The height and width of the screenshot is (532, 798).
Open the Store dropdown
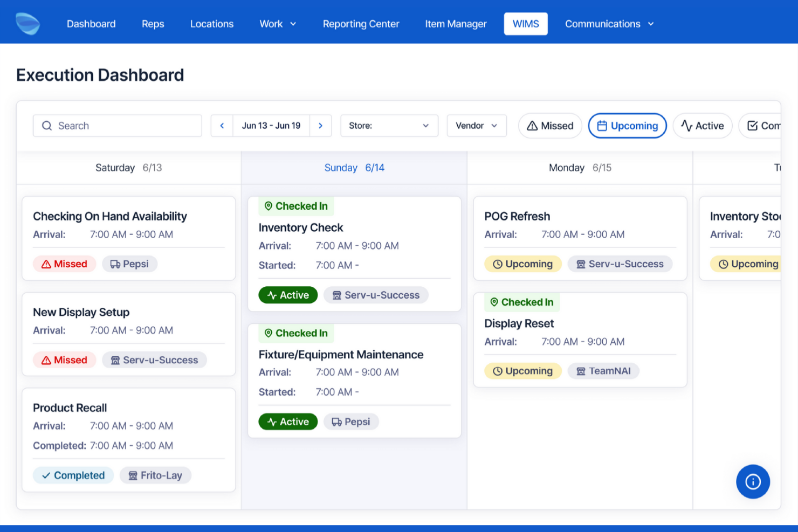click(x=389, y=126)
